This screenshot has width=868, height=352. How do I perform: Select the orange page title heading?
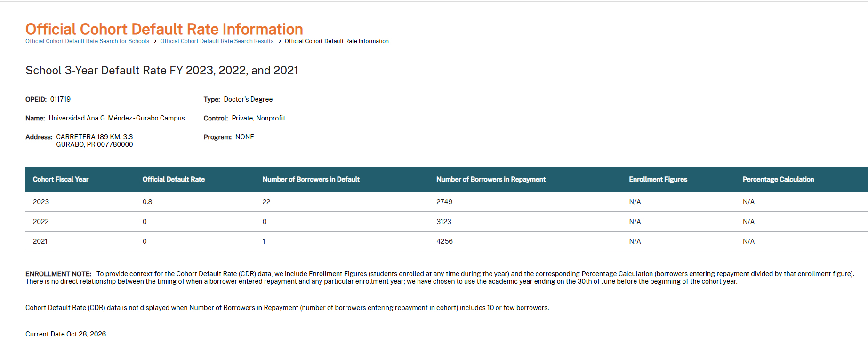point(164,29)
